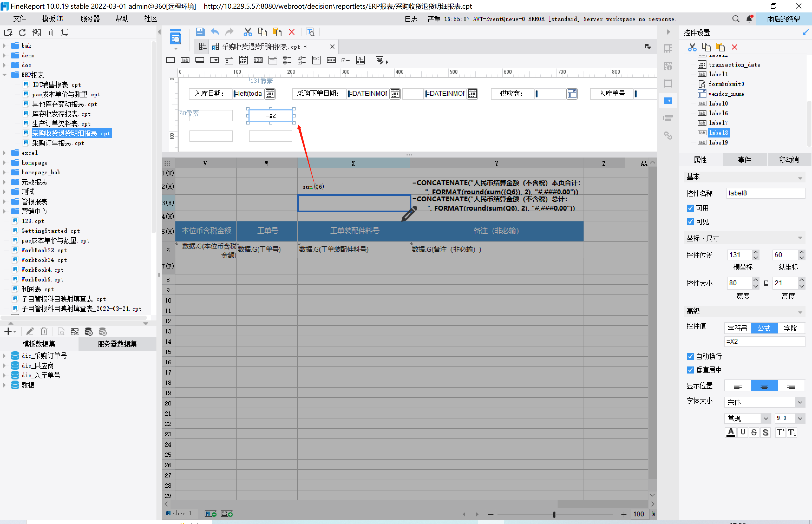Click the cut scissors icon in toolbar
Image resolution: width=812 pixels, height=524 pixels.
248,32
